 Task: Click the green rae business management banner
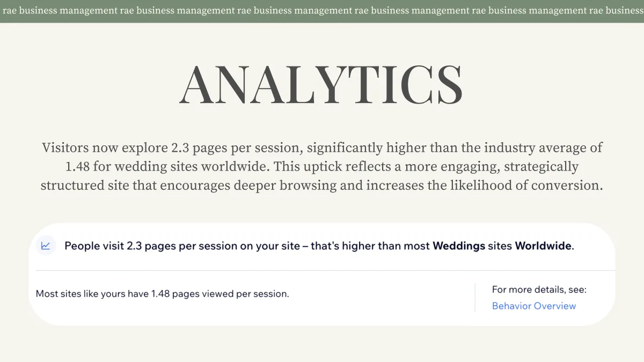click(322, 11)
